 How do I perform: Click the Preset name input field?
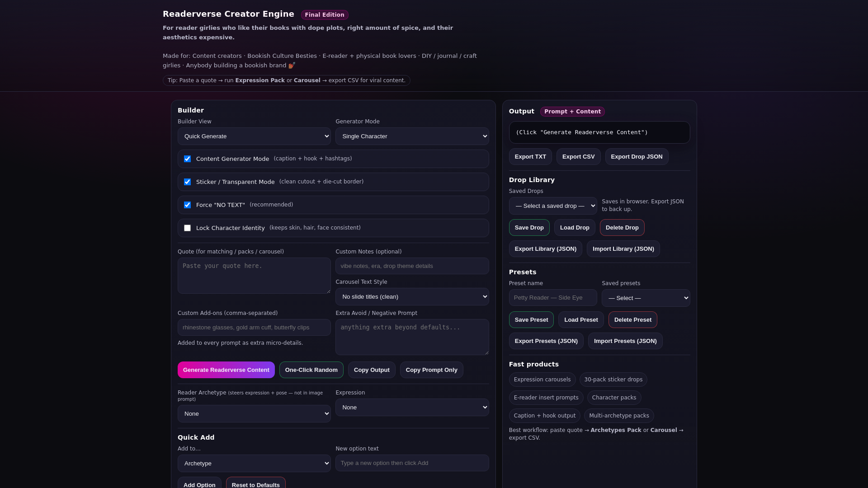[x=553, y=298]
